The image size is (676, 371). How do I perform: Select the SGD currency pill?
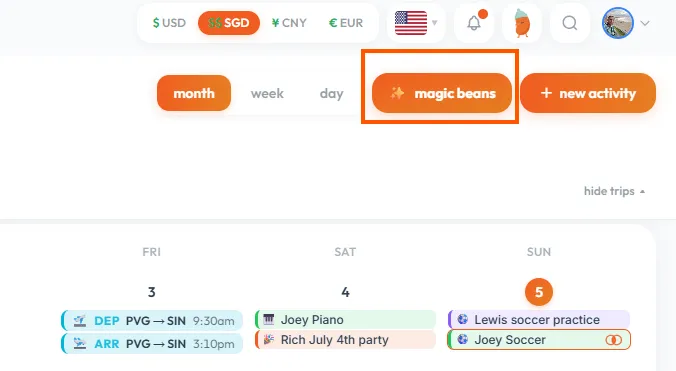[229, 23]
